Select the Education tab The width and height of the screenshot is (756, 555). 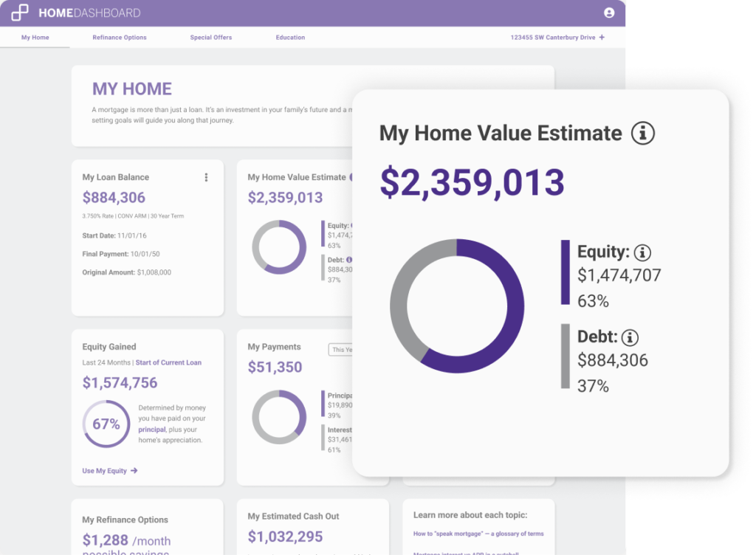point(290,37)
